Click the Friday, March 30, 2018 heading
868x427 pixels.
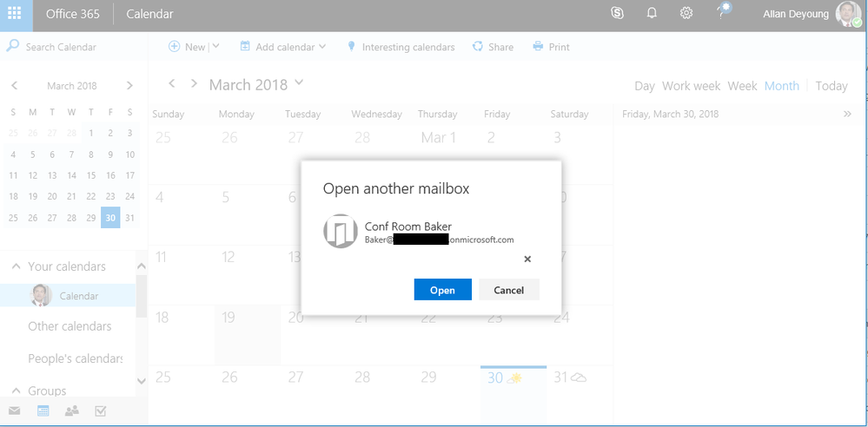pos(671,114)
